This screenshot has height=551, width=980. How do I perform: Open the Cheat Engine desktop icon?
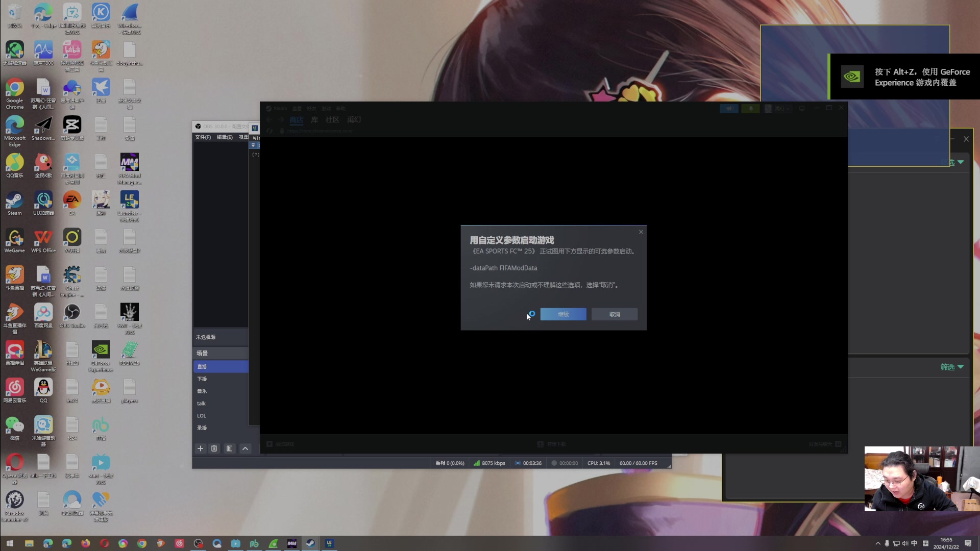72,282
